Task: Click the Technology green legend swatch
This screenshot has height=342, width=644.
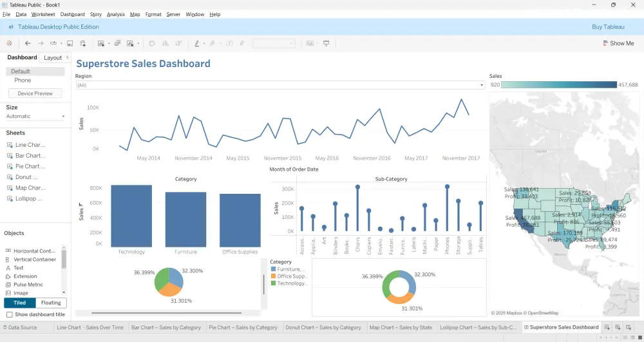Action: (273, 283)
